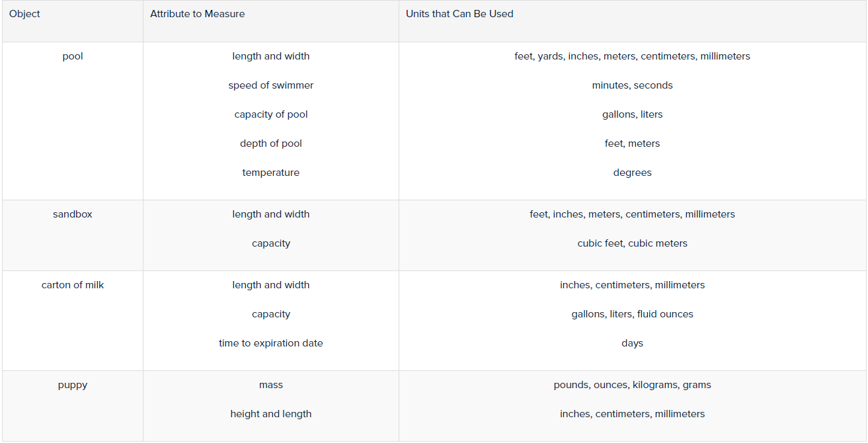
Task: Click the 'days' units text
Action: [x=633, y=343]
